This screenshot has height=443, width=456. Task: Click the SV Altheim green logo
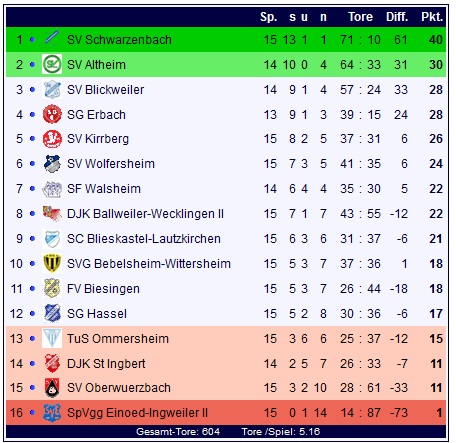pos(52,64)
